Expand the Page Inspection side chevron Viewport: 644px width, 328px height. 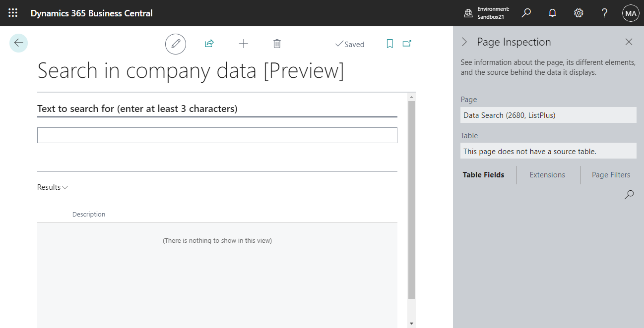coord(465,42)
